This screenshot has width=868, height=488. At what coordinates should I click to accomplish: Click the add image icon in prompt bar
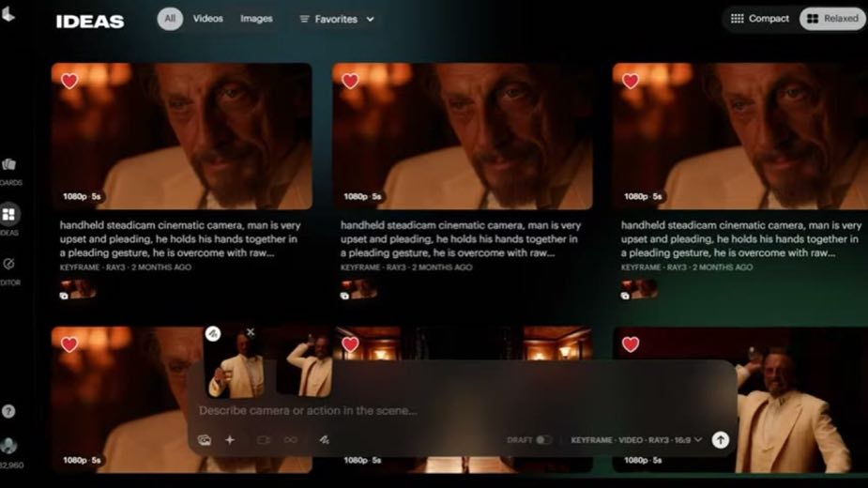pos(205,440)
